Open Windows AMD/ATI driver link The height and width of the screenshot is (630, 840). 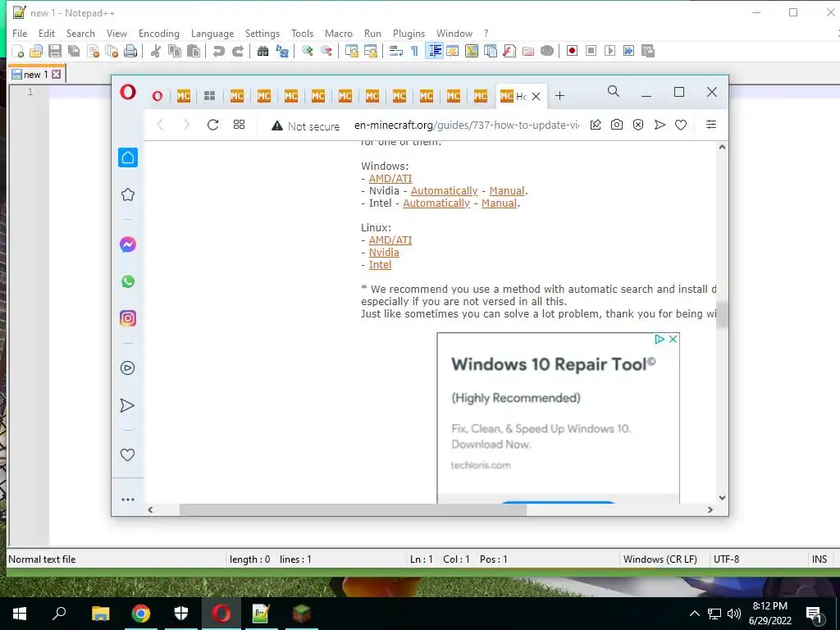tap(390, 178)
